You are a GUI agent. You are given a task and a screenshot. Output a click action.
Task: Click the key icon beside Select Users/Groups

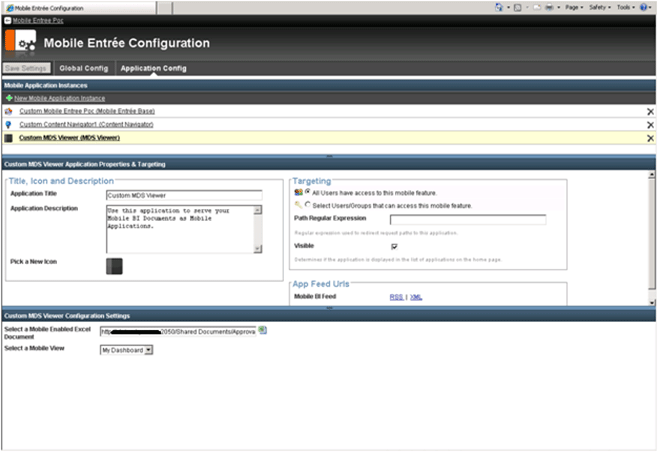point(298,205)
